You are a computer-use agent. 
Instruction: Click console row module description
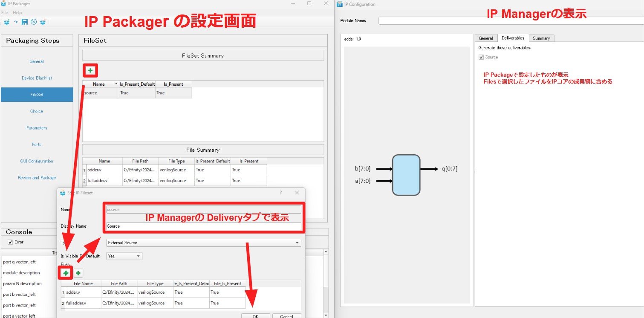tap(21, 273)
